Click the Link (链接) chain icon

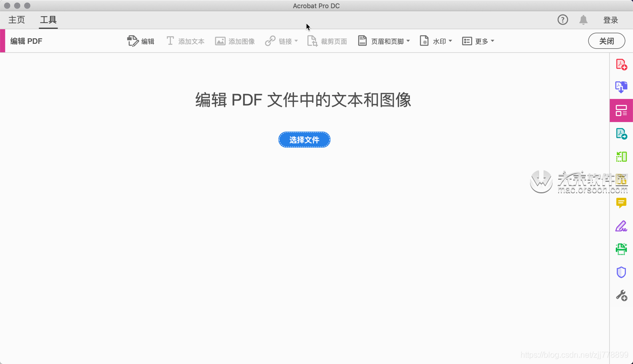point(270,41)
